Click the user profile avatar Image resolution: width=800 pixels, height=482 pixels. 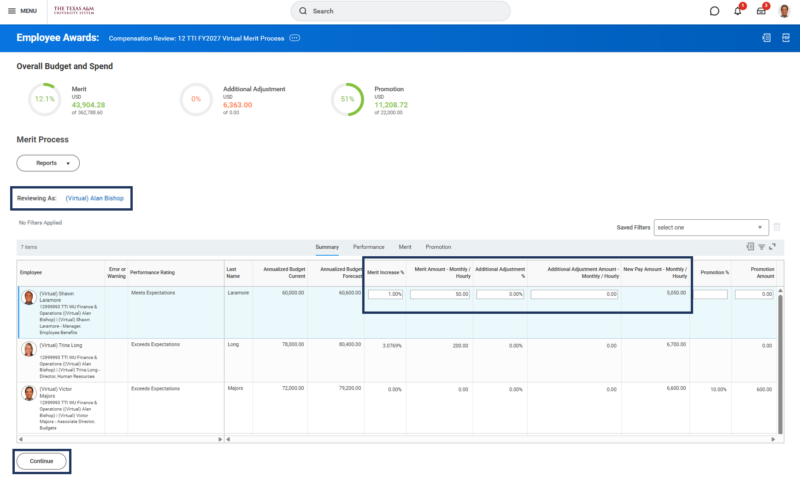pos(784,11)
